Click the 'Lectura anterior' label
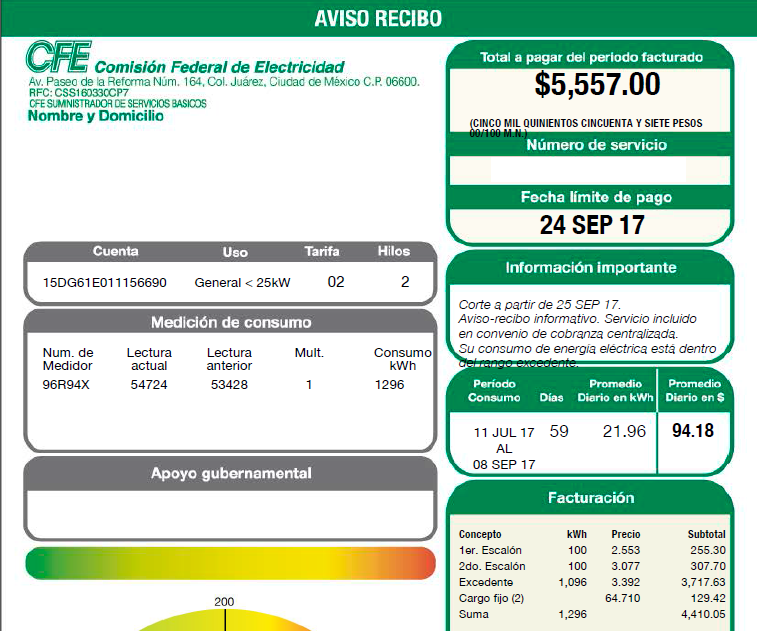Viewport: 757px width, 631px height. click(x=229, y=359)
